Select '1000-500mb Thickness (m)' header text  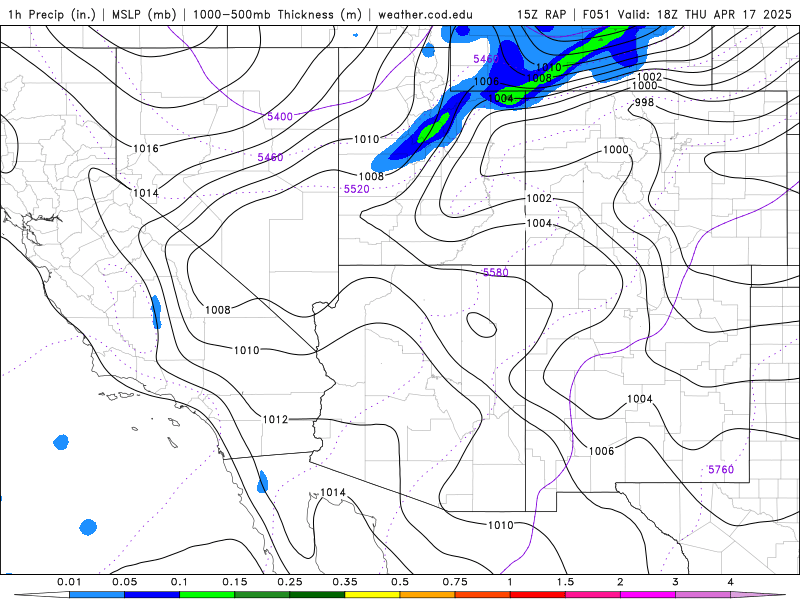click(x=277, y=14)
